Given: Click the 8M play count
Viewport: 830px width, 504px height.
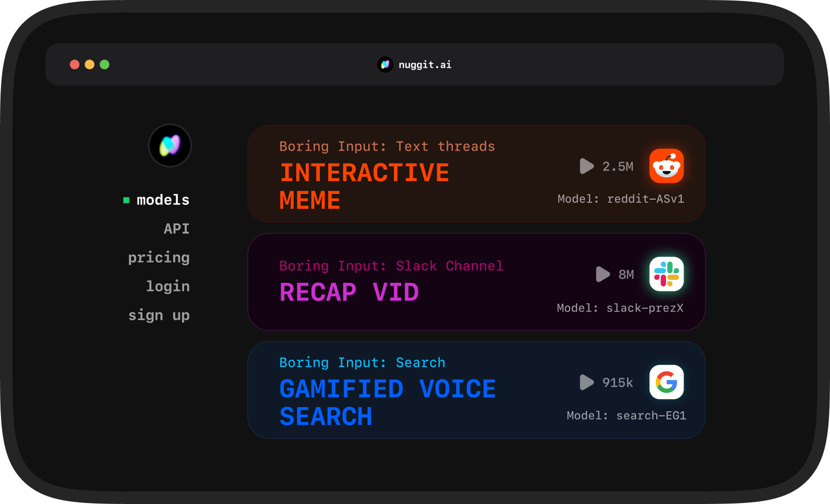Looking at the screenshot, I should [626, 274].
